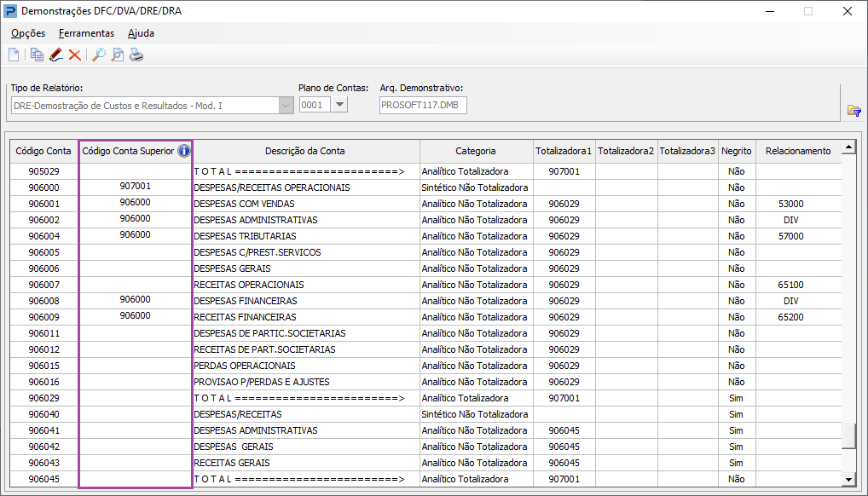Select PROVISAO P/PERDAS E AJUSTES cell
868x496 pixels.
click(306, 382)
